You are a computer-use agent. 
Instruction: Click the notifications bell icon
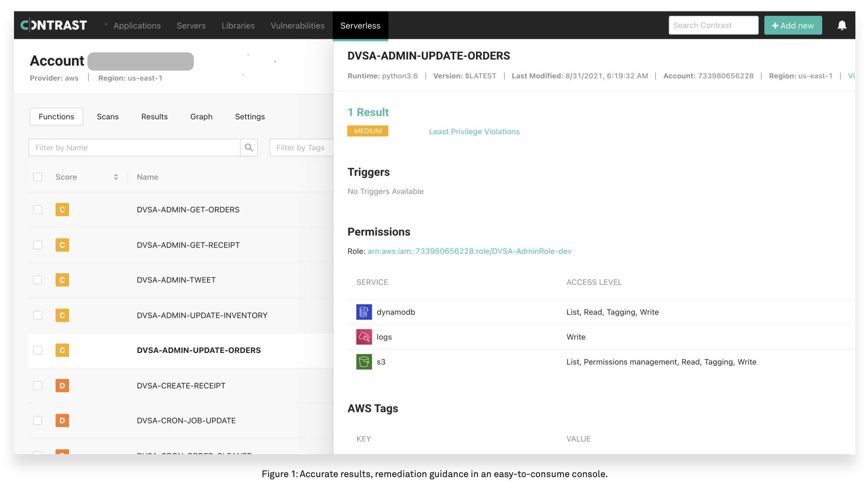(841, 25)
